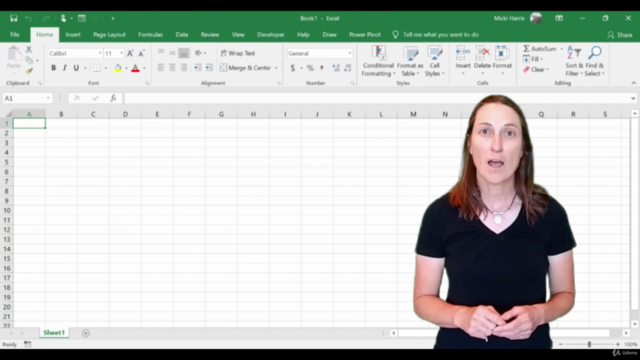The height and width of the screenshot is (360, 640).
Task: Toggle Bottom Align vertical alignment
Action: click(x=184, y=53)
